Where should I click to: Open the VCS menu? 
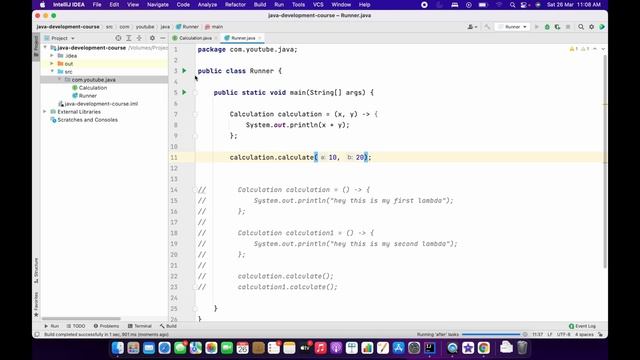tap(318, 5)
